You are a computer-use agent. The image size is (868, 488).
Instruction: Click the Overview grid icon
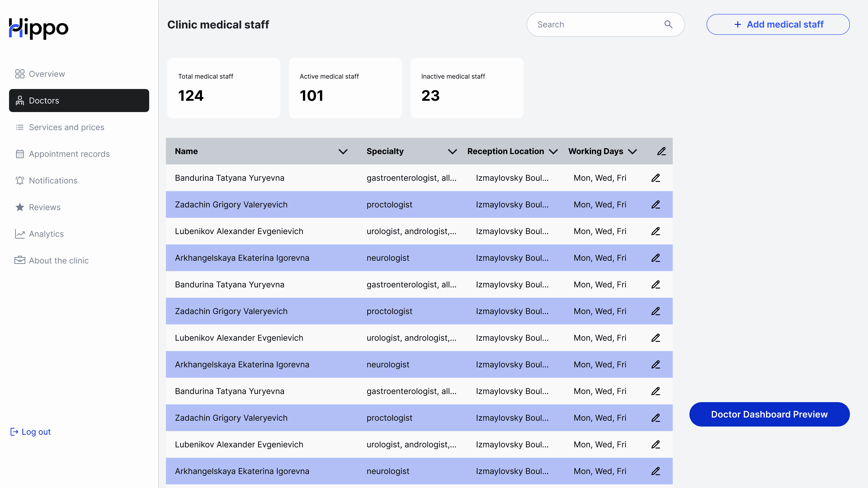coord(19,74)
